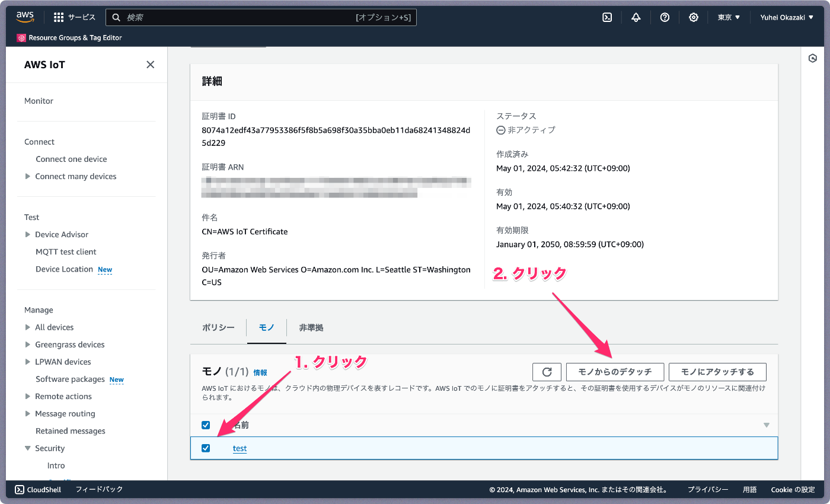Click the CN=AWS IoT Certificate value
The width and height of the screenshot is (830, 504).
tap(245, 232)
